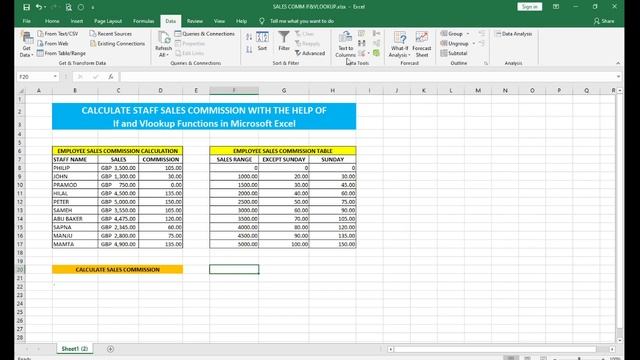Customize the Quick Access Toolbar dropdown
This screenshot has height=360, width=640.
[x=93, y=7]
